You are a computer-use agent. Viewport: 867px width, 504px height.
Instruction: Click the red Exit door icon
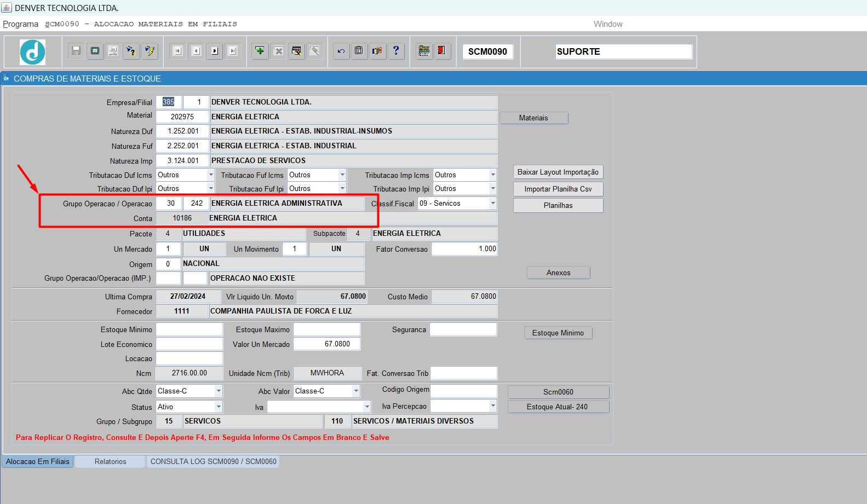442,51
